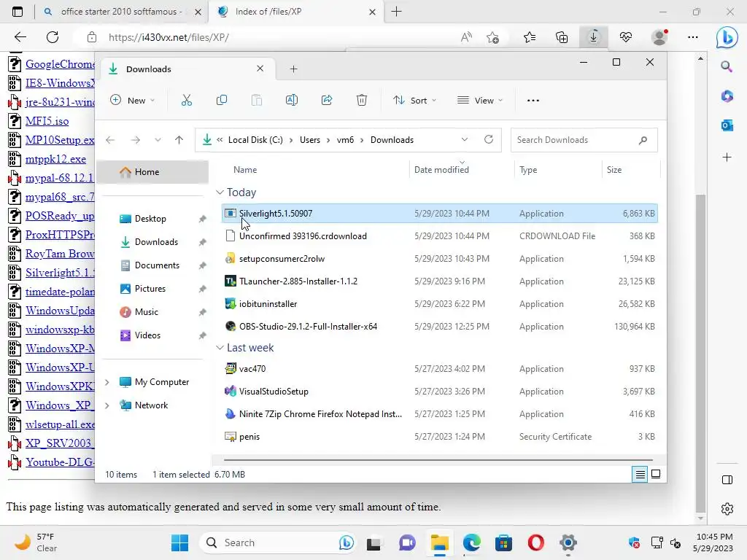Open Edge Downloads toolbar icon

594,37
